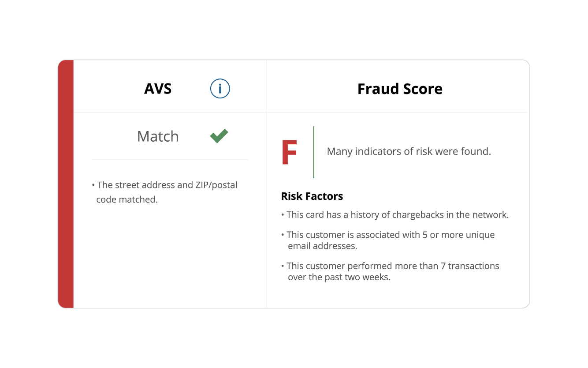
Task: Select the AVS heading
Action: coord(158,89)
